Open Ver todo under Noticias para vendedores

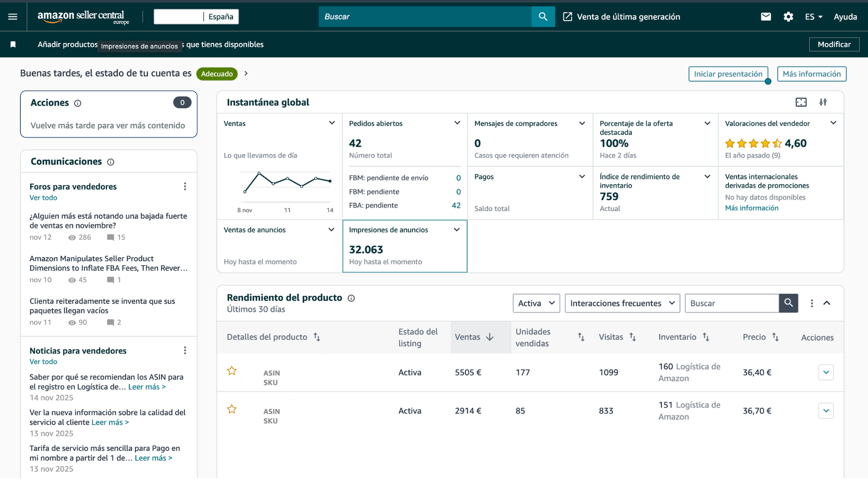click(x=43, y=361)
